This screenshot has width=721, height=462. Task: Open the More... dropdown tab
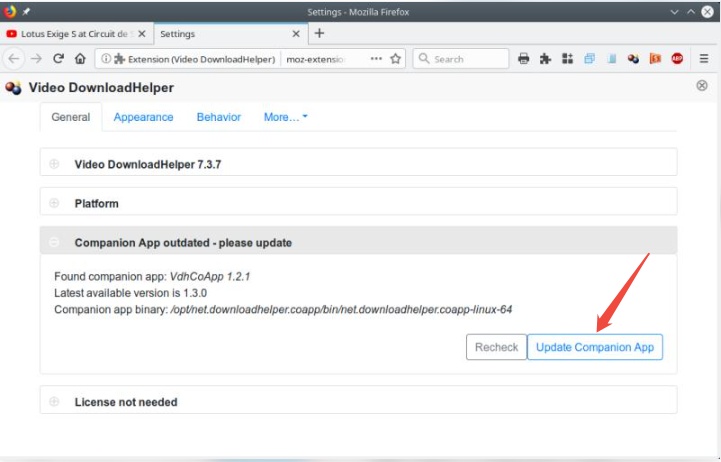(286, 117)
